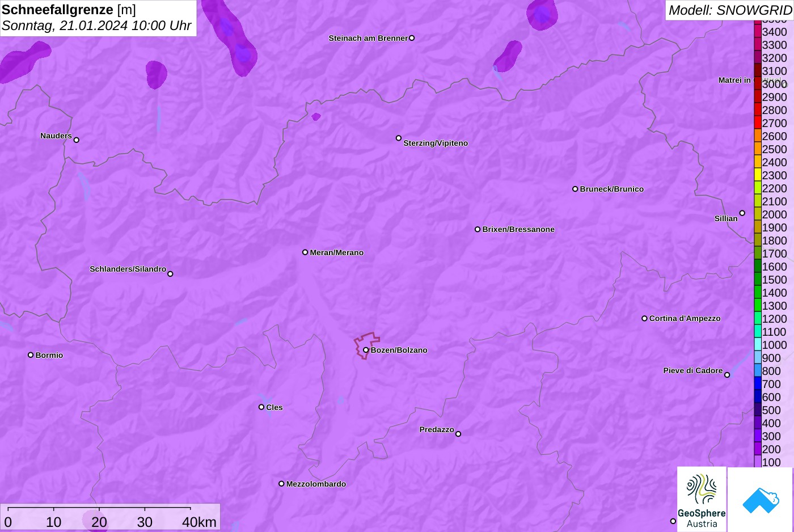
Task: Click the "2000" legend value
Action: 774,214
